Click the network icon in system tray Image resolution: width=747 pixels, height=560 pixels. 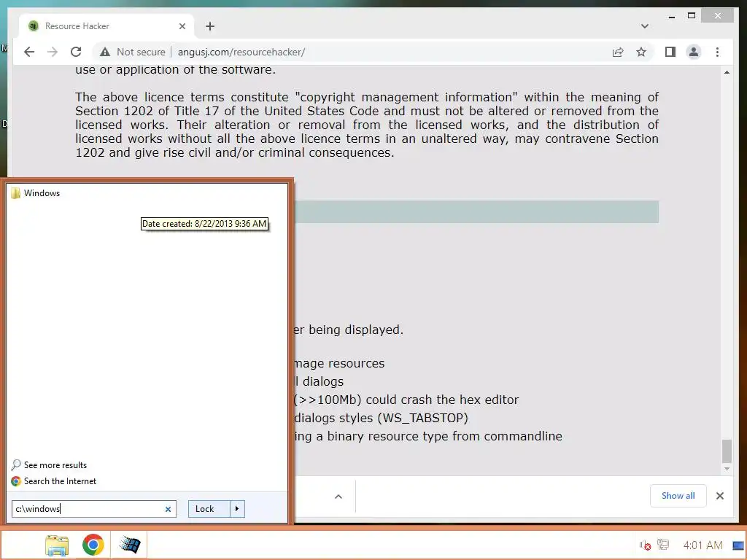pos(662,545)
